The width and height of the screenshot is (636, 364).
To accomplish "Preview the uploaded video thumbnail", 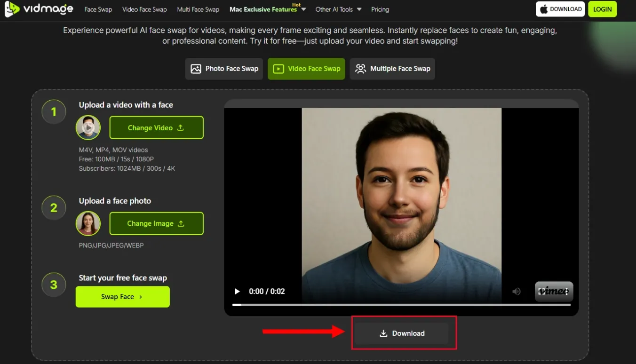I will tap(88, 127).
